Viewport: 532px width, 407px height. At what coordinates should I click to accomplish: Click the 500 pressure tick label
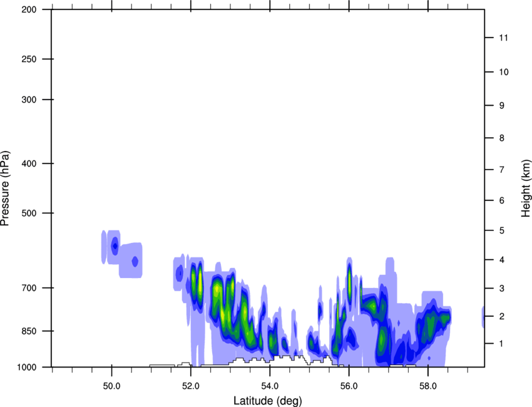coord(28,213)
